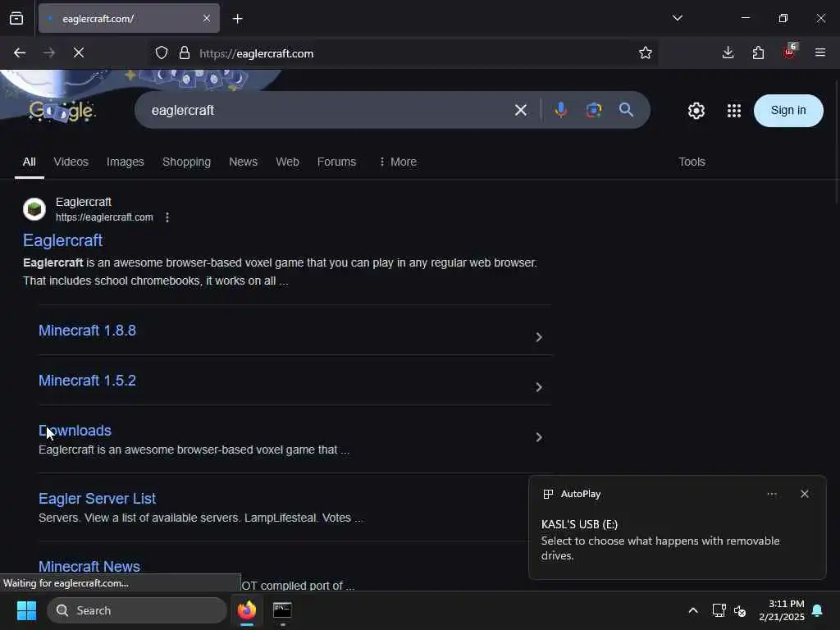This screenshot has height=630, width=840.
Task: Open terminal app from taskbar
Action: (282, 610)
